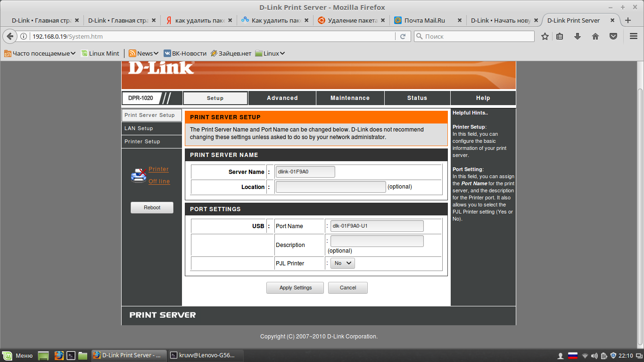The width and height of the screenshot is (644, 362).
Task: Switch to the Advanced tab
Action: [282, 98]
